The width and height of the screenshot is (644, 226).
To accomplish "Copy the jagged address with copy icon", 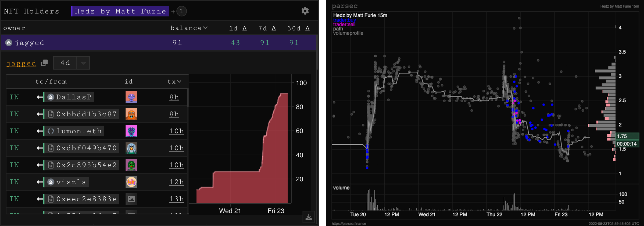I will [x=44, y=63].
